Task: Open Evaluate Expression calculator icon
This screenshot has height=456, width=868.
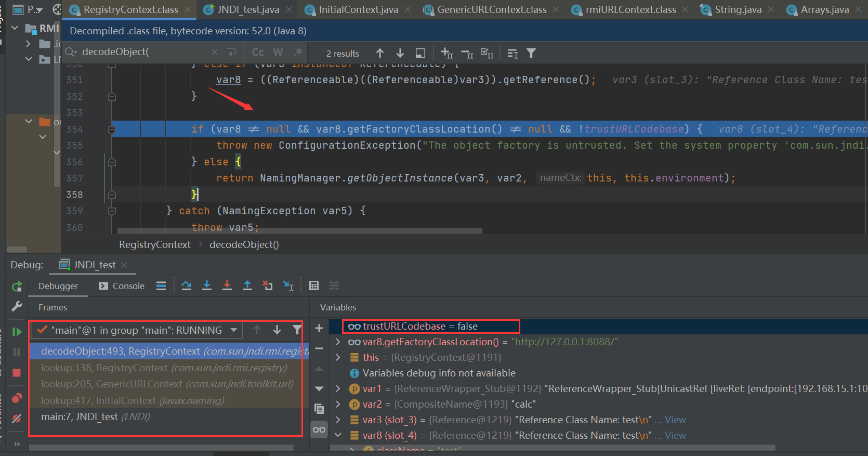Action: [314, 285]
